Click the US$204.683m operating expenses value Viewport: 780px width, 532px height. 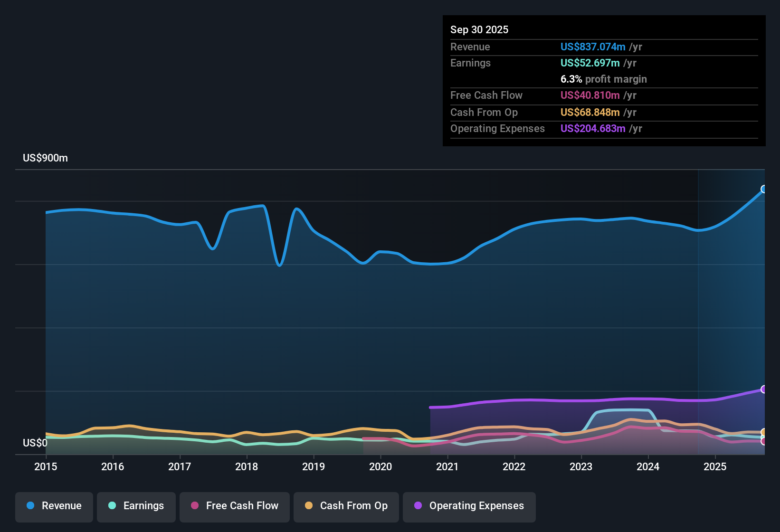click(x=593, y=128)
